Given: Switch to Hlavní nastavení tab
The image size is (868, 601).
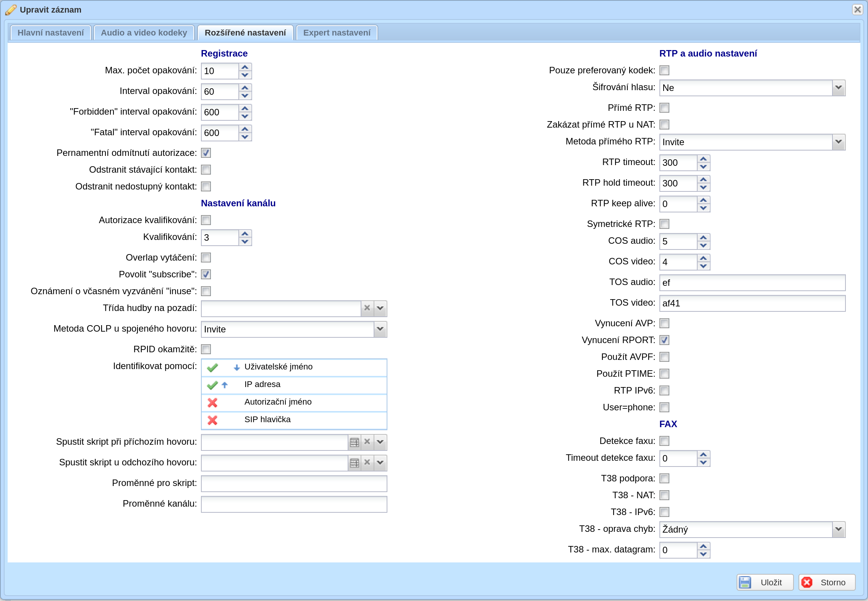Looking at the screenshot, I should 50,33.
